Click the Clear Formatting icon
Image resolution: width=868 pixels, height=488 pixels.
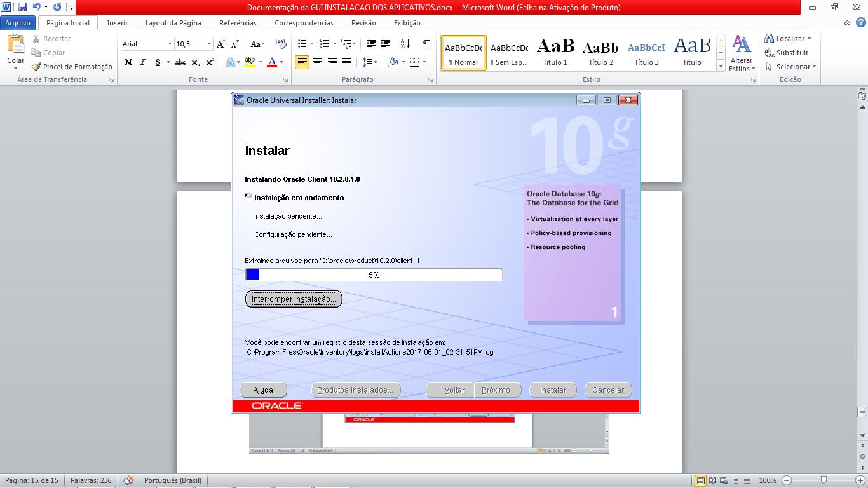281,44
